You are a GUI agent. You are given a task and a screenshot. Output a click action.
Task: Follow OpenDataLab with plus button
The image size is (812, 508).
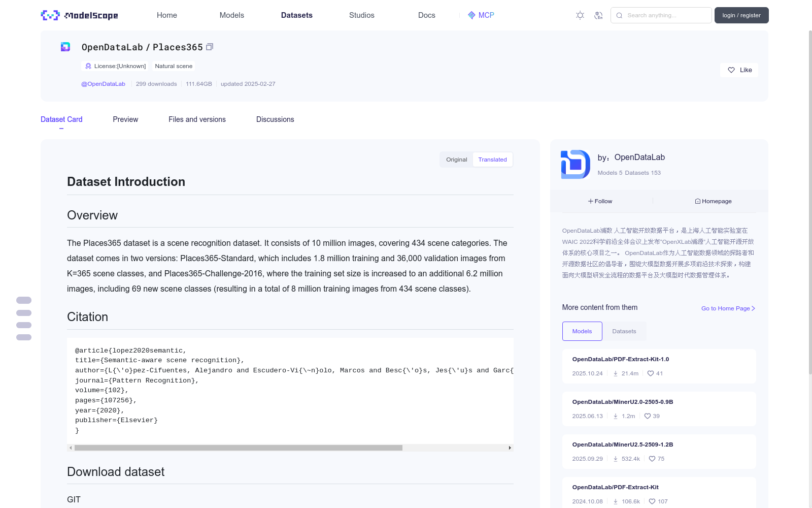[x=600, y=201]
